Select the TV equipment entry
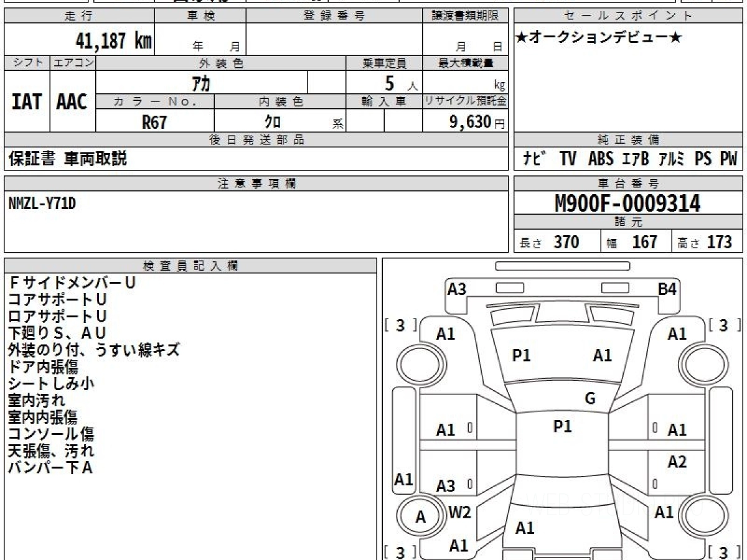747x560 pixels. [x=568, y=159]
